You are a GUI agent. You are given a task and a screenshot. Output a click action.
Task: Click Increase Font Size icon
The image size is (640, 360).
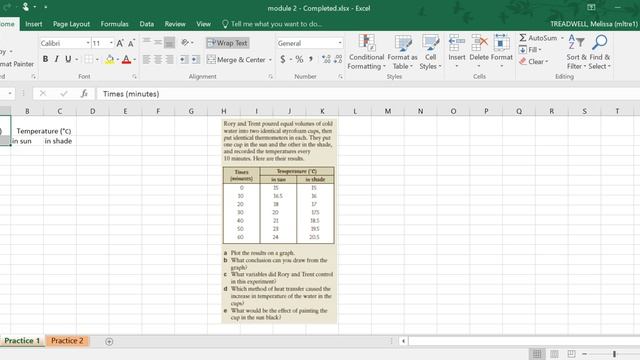pyautogui.click(x=120, y=43)
